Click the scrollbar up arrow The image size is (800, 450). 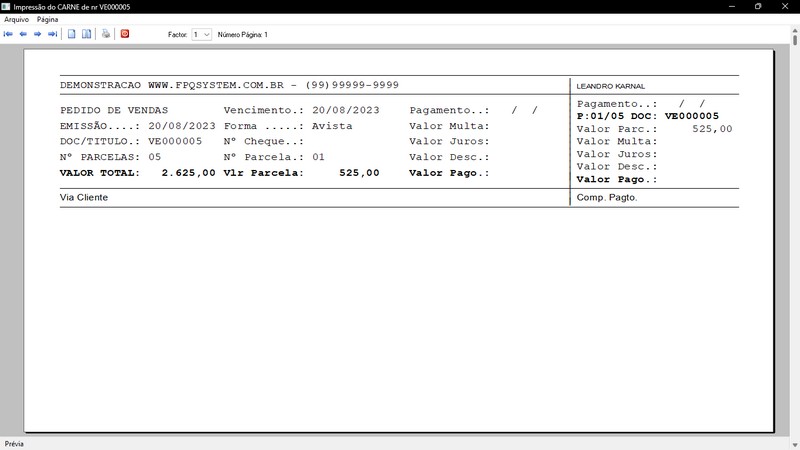(795, 31)
